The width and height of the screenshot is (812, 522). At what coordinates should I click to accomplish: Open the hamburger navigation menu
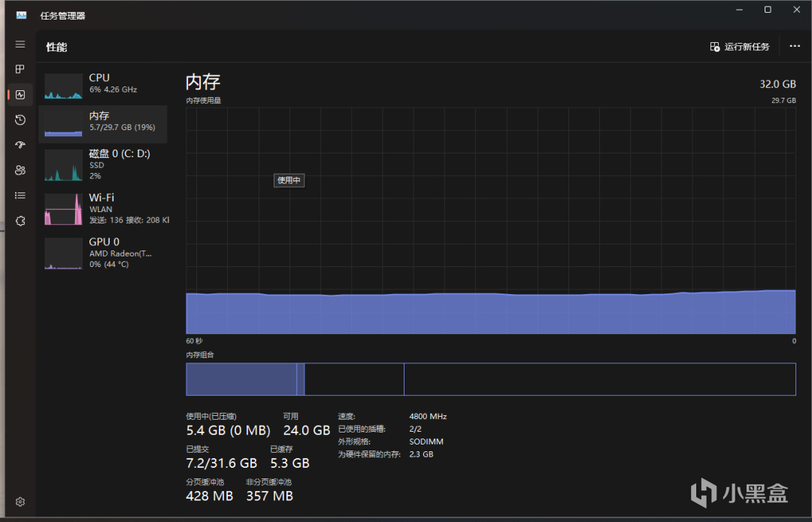click(20, 44)
